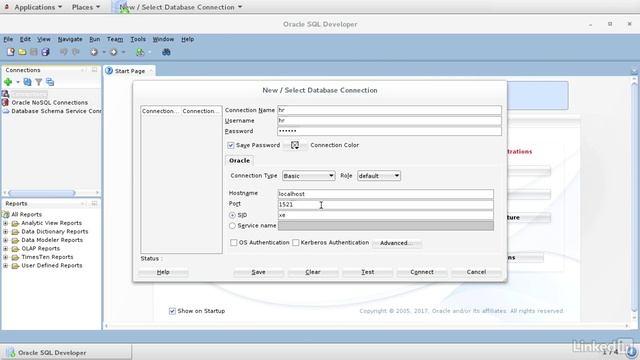Open the File menu
Viewport: 640px width, 360px height.
pyautogui.click(x=8, y=39)
